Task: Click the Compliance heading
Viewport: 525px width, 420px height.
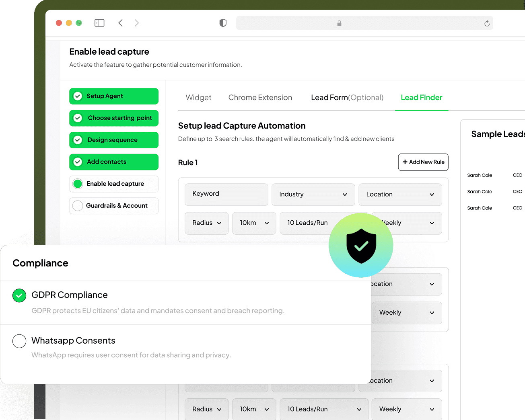Action: click(40, 263)
